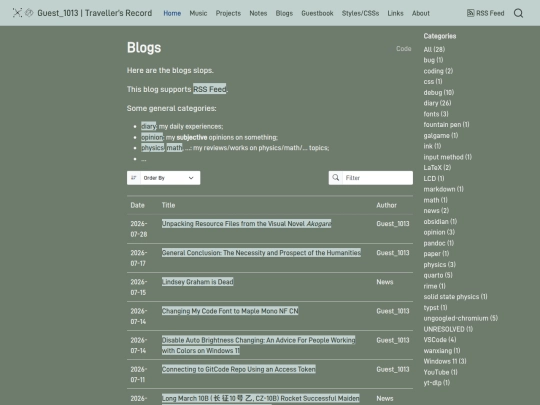Go to Home in navbar
This screenshot has width=540, height=405.
172,13
